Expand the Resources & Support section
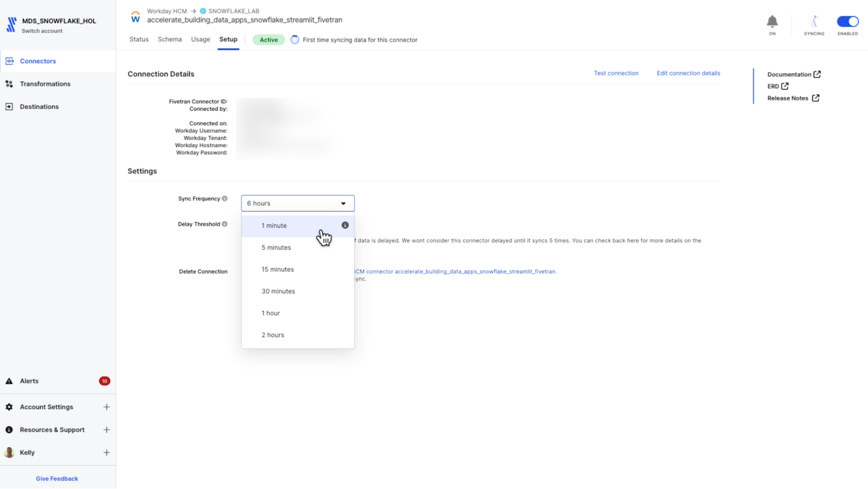The image size is (868, 489). tap(106, 429)
